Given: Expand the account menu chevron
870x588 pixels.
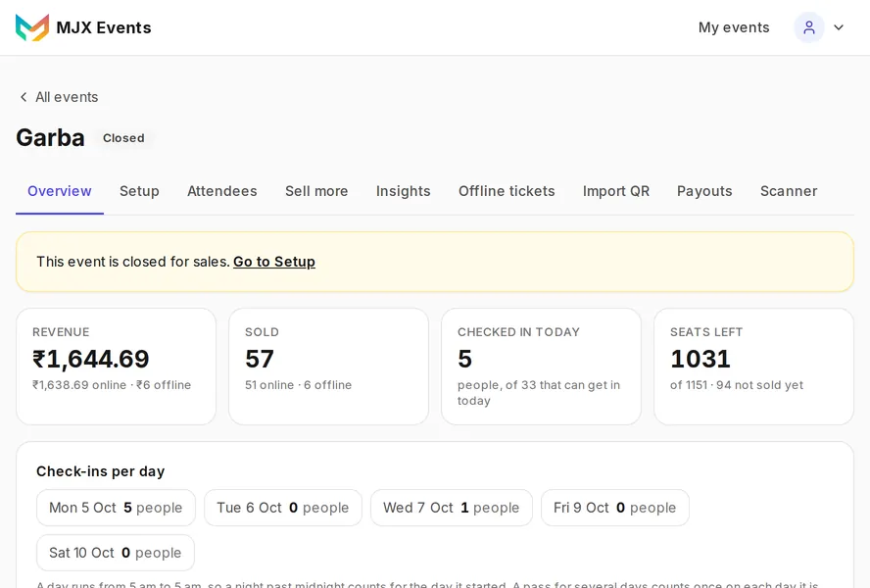Looking at the screenshot, I should [x=839, y=27].
